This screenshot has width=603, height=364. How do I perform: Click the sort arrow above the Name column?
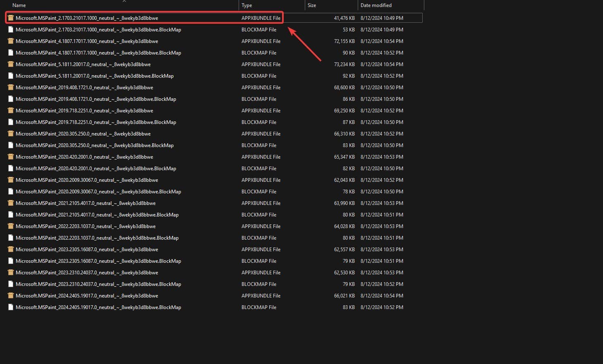coord(124,1)
